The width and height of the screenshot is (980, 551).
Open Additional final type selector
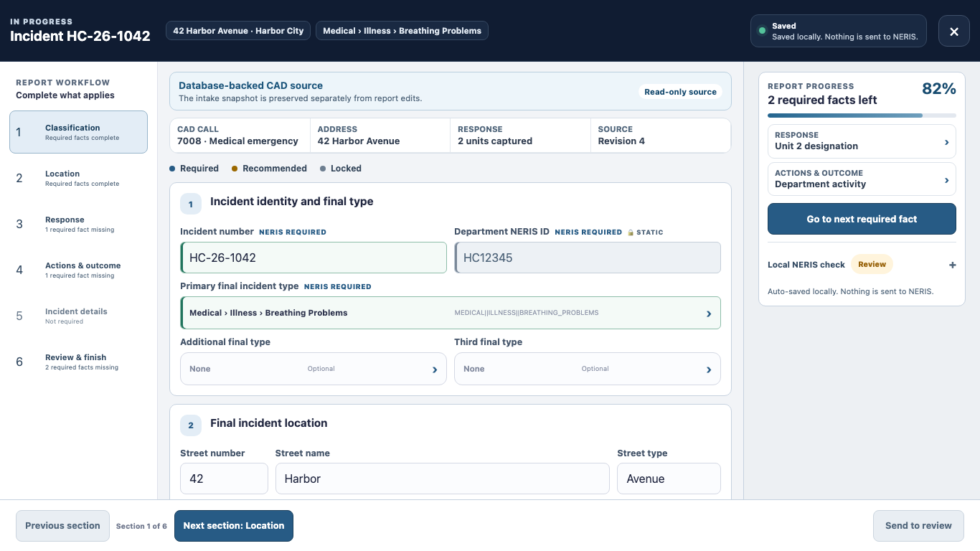coord(314,369)
